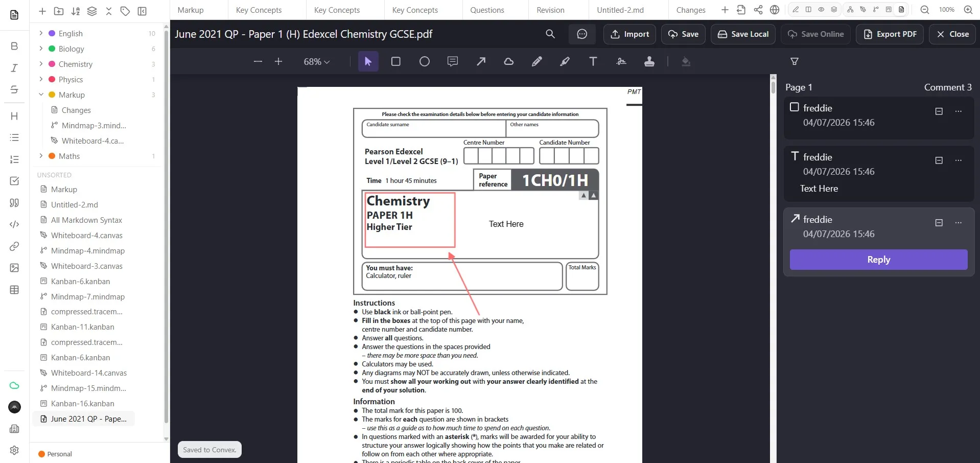Open the Changes tab
This screenshot has width=980, height=463.
691,10
